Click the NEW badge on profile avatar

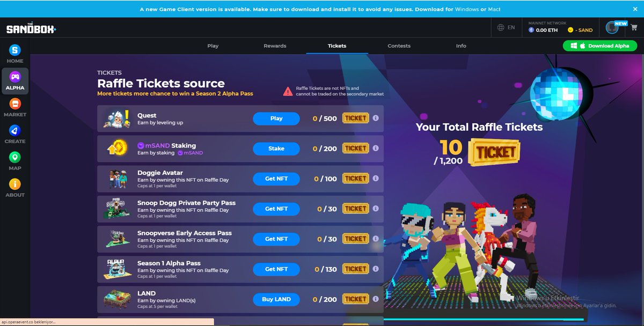tap(621, 24)
